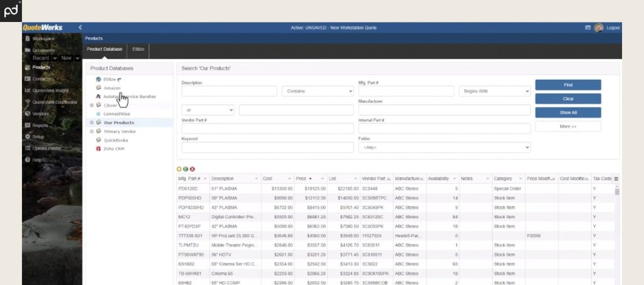The height and width of the screenshot is (285, 644).
Task: Click the Show All button
Action: pos(568,113)
